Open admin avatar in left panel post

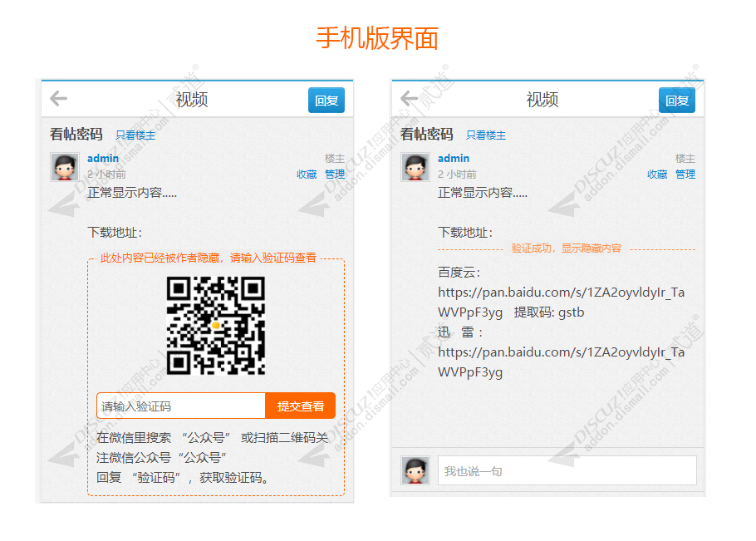point(65,167)
